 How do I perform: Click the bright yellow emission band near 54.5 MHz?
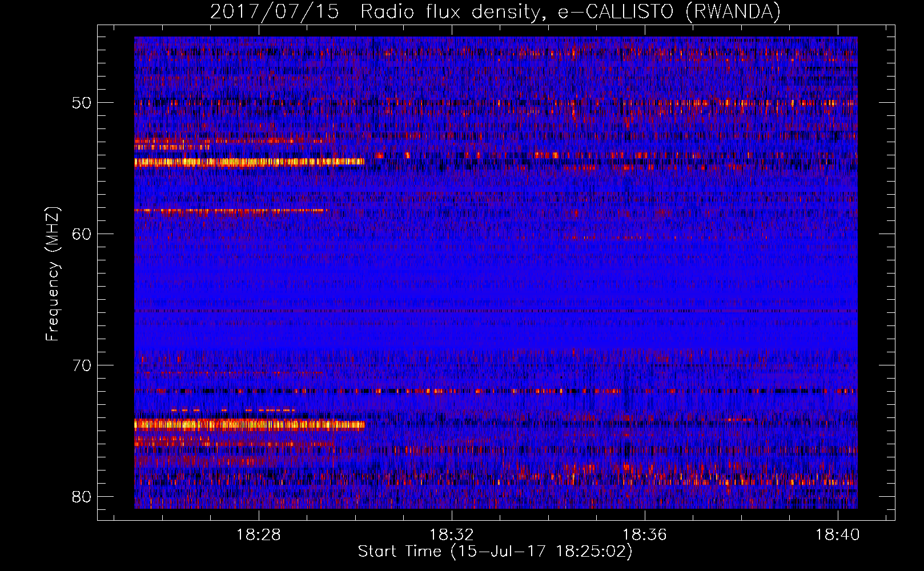pyautogui.click(x=249, y=162)
